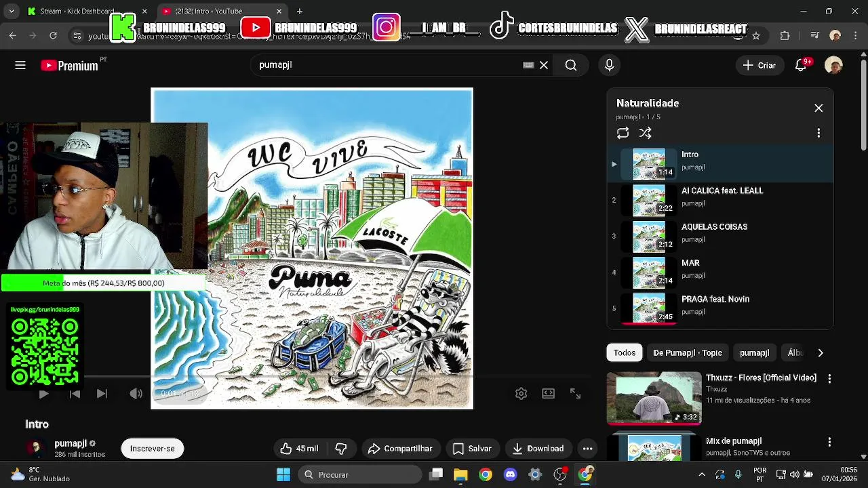Open options for Thxuzz - Flores video
Image resolution: width=868 pixels, height=488 pixels.
(x=829, y=379)
